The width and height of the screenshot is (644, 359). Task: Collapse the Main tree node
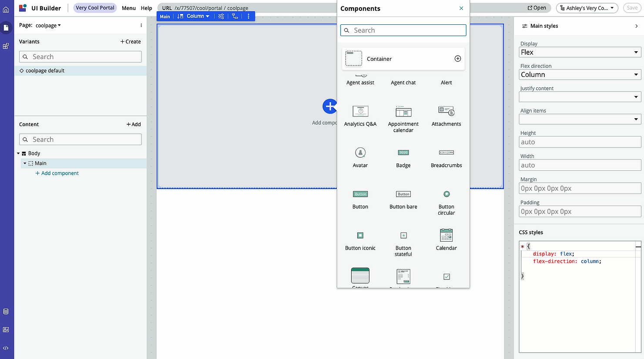click(x=25, y=163)
